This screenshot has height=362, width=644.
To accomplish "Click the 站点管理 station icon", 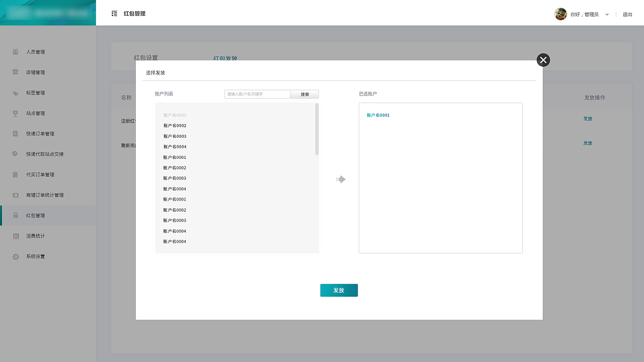I will point(16,113).
